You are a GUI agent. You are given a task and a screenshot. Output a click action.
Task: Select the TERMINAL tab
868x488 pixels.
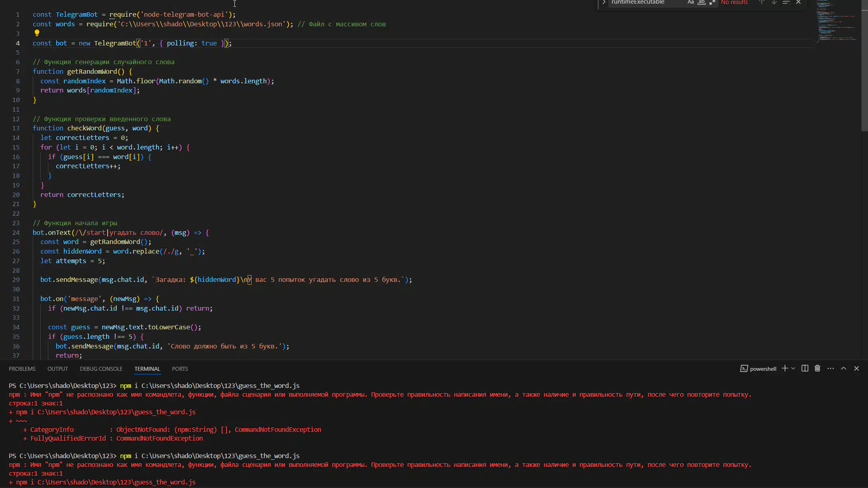(x=147, y=369)
